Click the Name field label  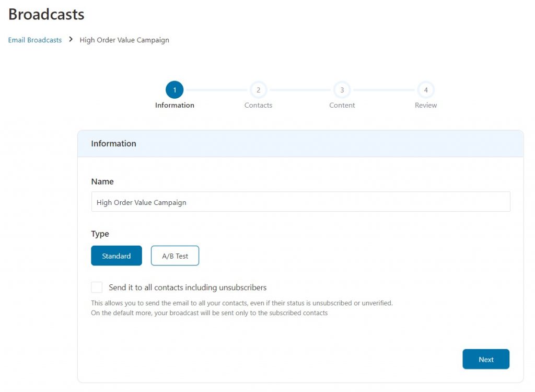pyautogui.click(x=102, y=182)
